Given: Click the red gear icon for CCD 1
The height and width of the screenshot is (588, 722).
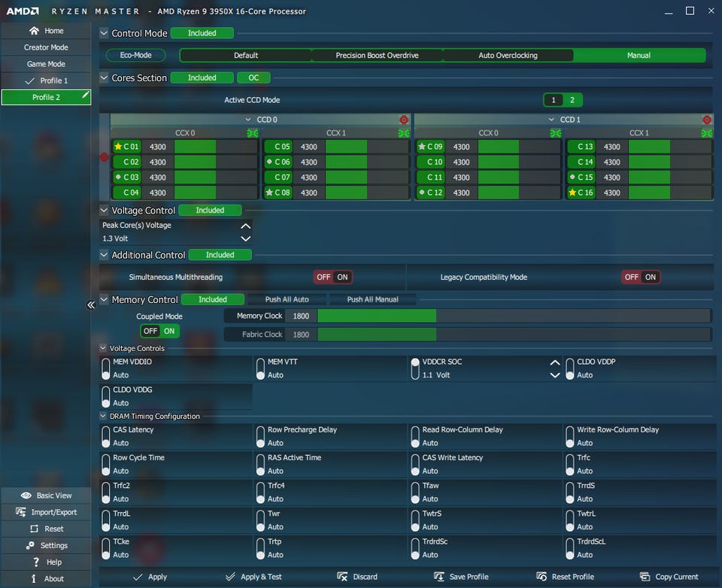Looking at the screenshot, I should (x=707, y=120).
